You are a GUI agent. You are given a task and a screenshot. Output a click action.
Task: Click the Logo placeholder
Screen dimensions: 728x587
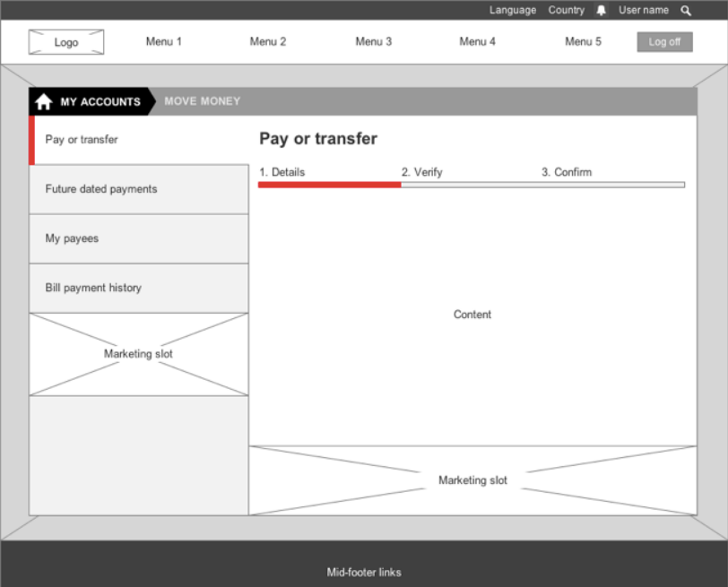[x=66, y=42]
